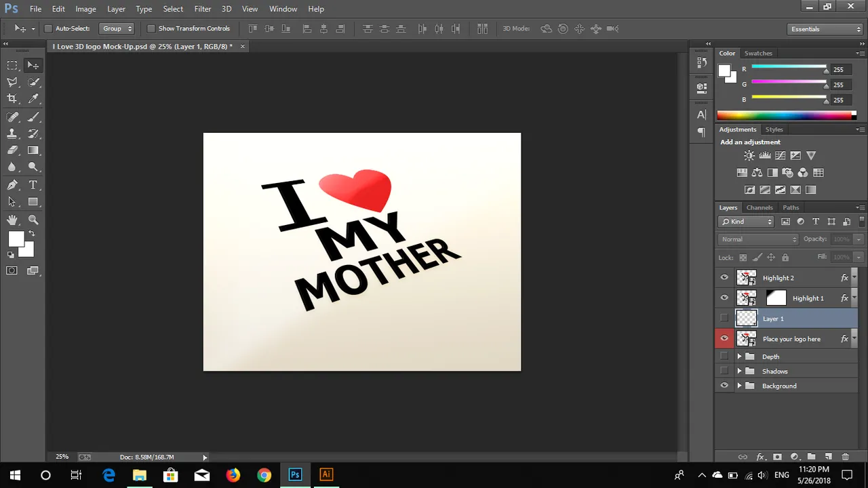Screen dimensions: 868x488
Task: Select the Spot Healing Brush tool
Action: click(12, 117)
